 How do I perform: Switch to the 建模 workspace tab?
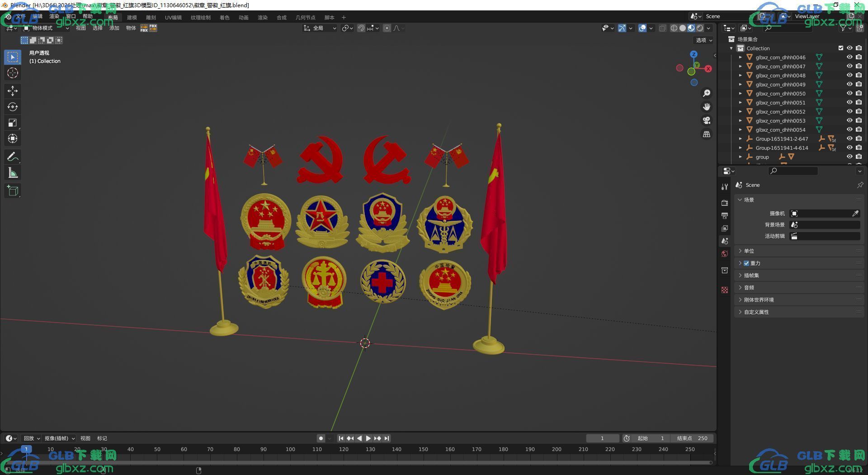click(x=132, y=18)
